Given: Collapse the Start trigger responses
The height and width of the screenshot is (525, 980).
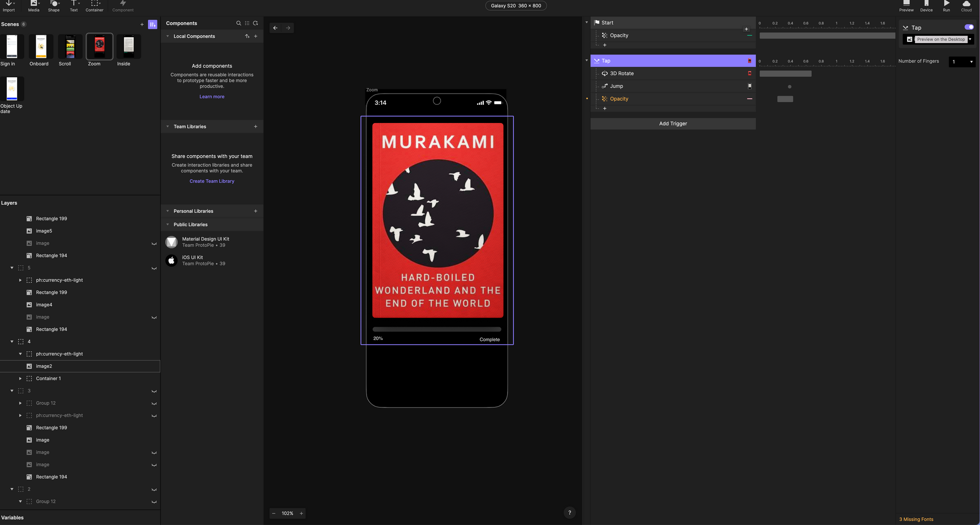Looking at the screenshot, I should click(x=587, y=23).
